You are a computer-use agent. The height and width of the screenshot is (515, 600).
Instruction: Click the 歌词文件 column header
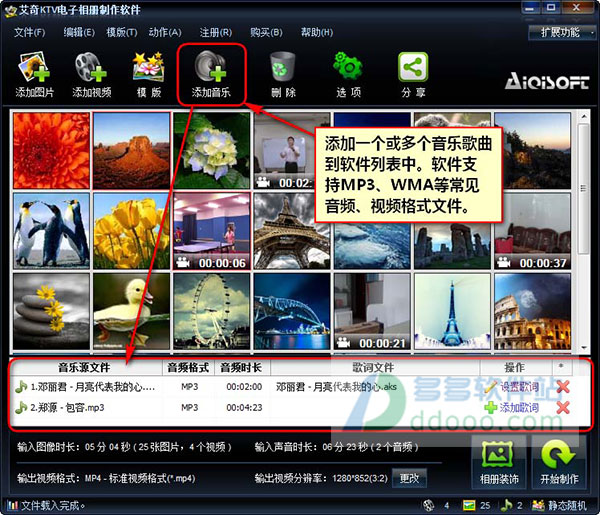click(375, 368)
